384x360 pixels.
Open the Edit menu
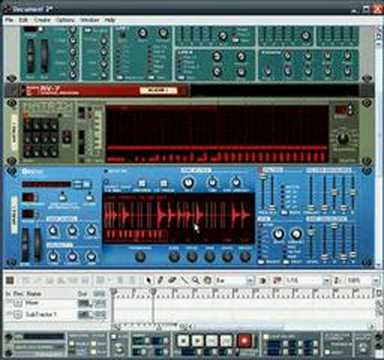(23, 20)
